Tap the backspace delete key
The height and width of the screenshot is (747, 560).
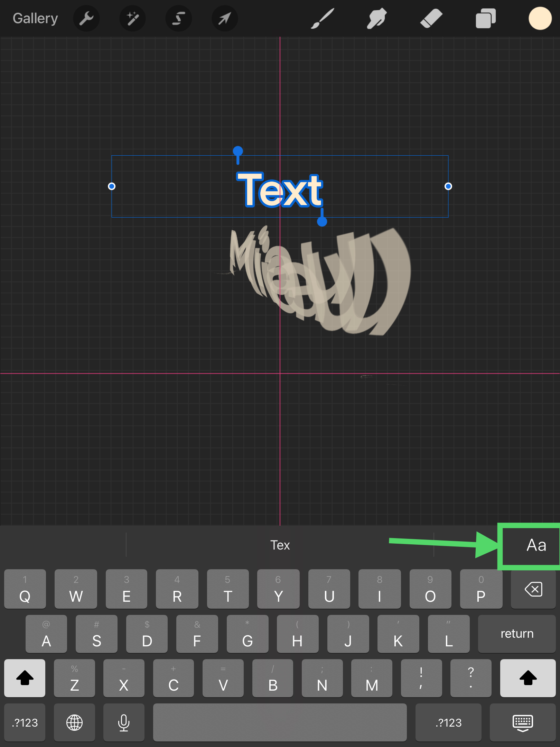(533, 589)
